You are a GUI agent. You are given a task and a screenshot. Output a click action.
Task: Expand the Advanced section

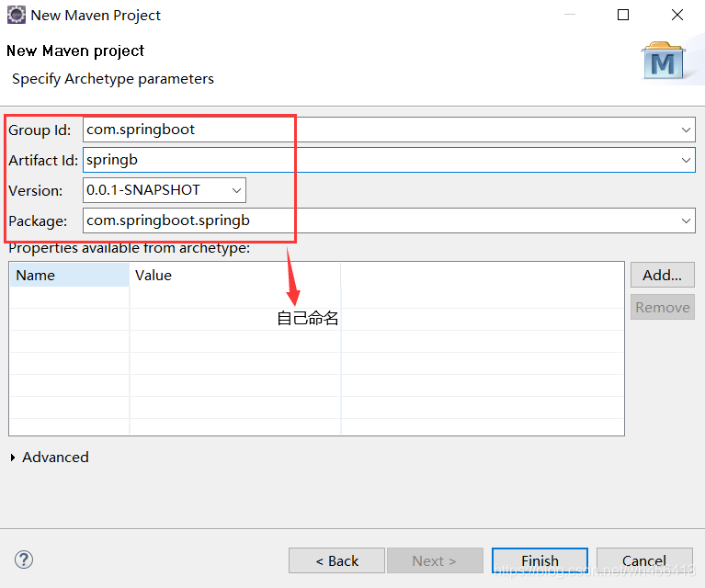[x=13, y=458]
